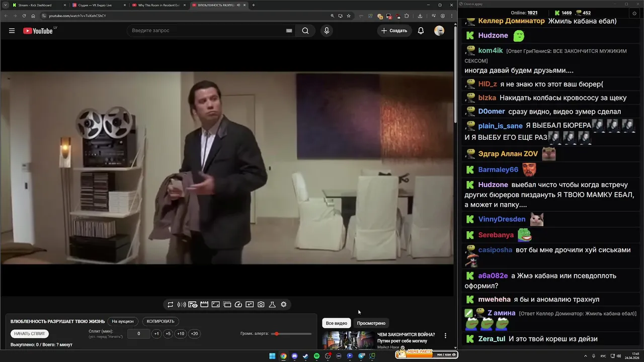Bookmark this page with the star icon
644x362 pixels.
(x=349, y=16)
